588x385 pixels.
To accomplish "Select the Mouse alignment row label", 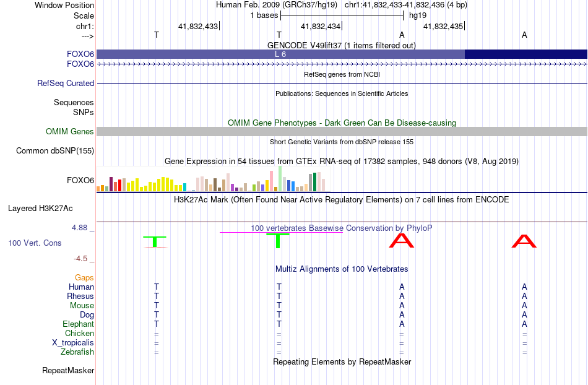I will click(x=82, y=306).
